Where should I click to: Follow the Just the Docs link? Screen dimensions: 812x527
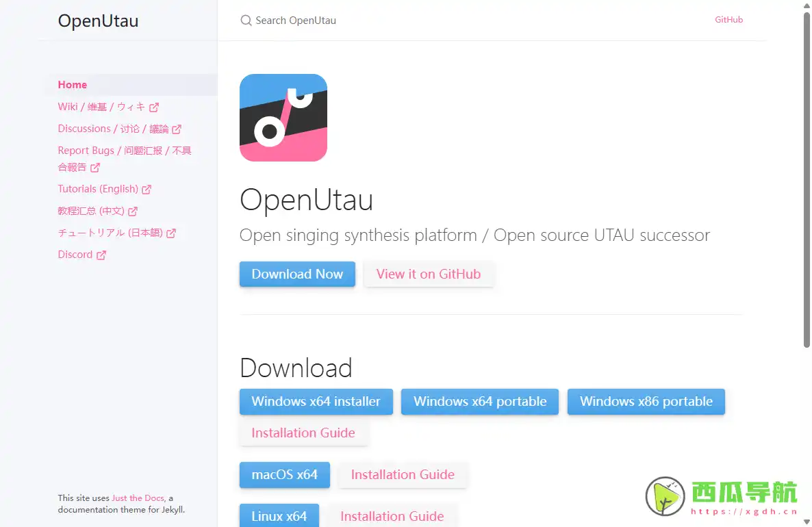point(138,498)
